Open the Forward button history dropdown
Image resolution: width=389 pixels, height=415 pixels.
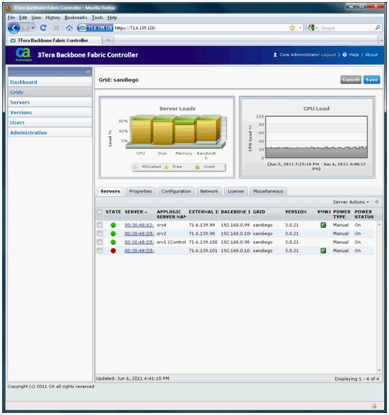(33, 28)
